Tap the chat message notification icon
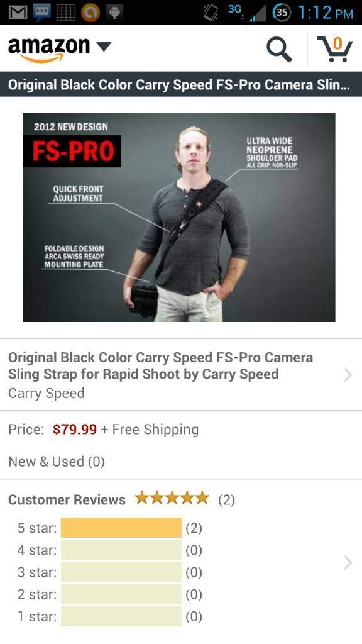Viewport: 362px width, 644px height. pos(41,13)
